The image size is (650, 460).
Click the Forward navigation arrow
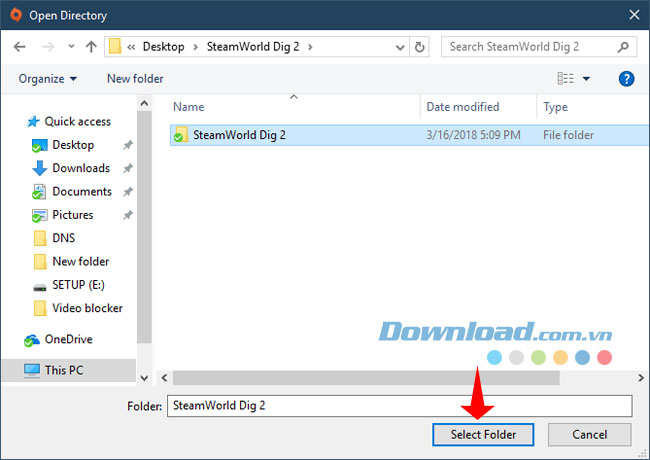click(48, 47)
